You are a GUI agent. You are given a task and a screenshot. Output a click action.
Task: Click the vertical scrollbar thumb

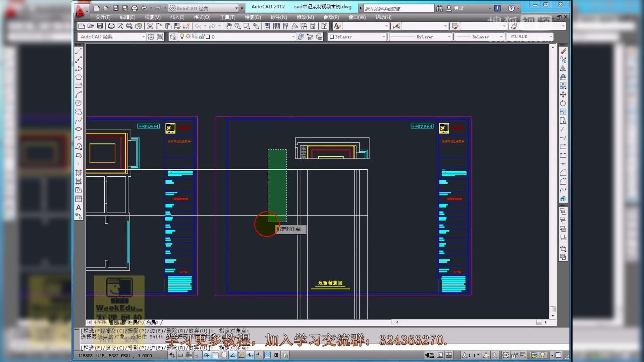pos(553,309)
